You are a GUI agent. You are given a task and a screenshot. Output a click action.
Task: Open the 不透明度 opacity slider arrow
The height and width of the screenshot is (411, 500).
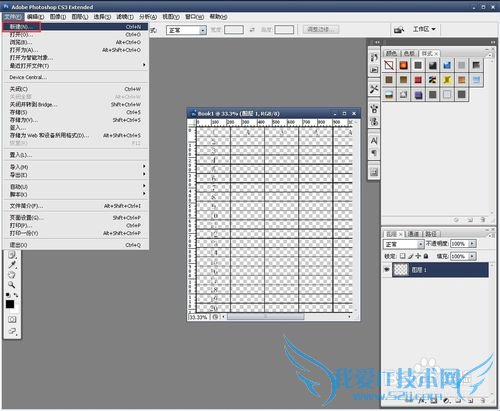click(472, 244)
